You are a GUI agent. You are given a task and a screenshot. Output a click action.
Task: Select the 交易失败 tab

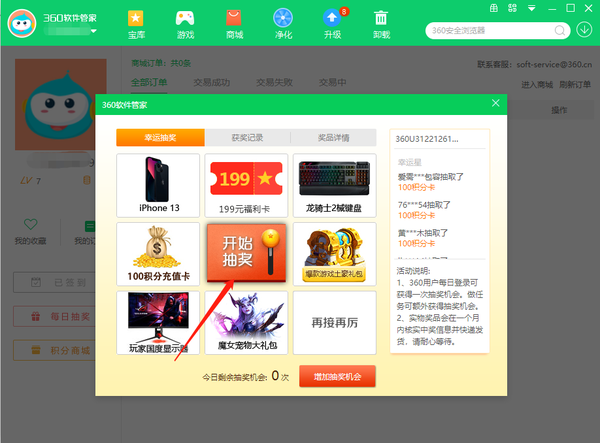274,82
